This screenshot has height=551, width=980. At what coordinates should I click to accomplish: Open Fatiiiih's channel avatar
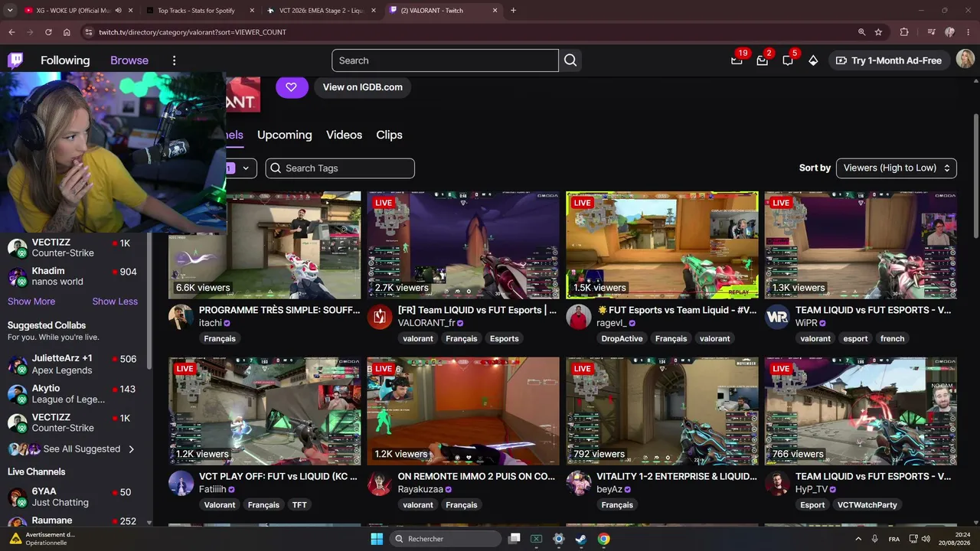tap(181, 483)
